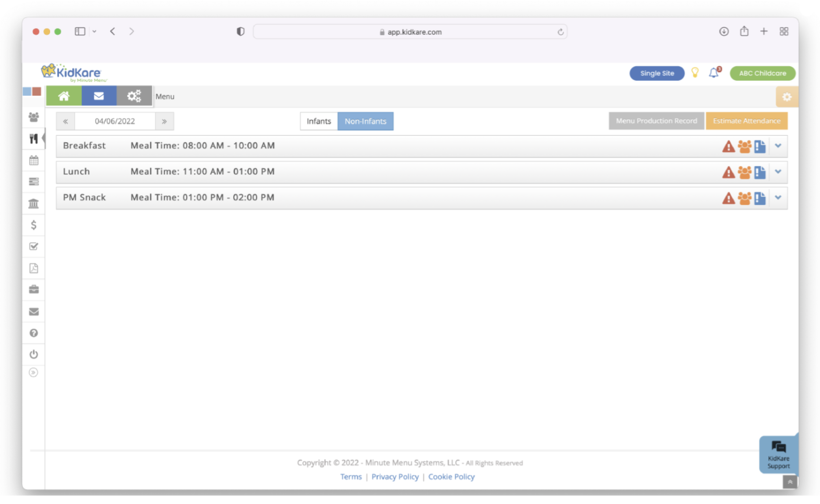Image resolution: width=820 pixels, height=504 pixels.
Task: Open the PDF reports sidebar icon
Action: (34, 268)
